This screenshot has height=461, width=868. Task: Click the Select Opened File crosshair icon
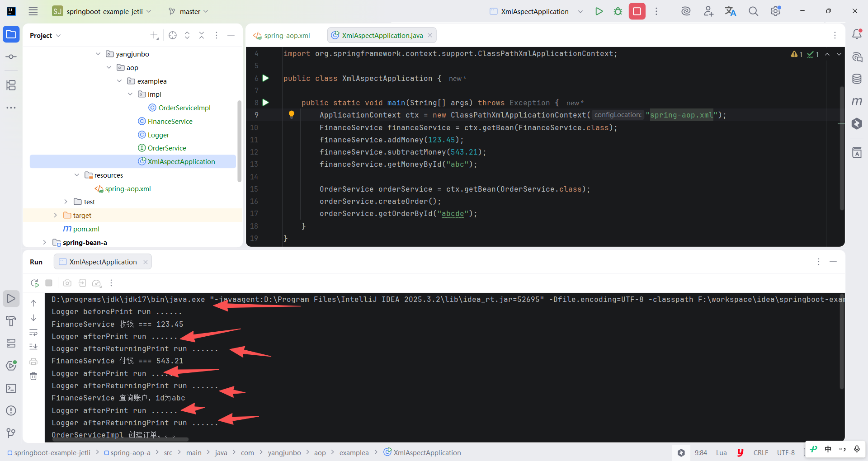tap(173, 35)
